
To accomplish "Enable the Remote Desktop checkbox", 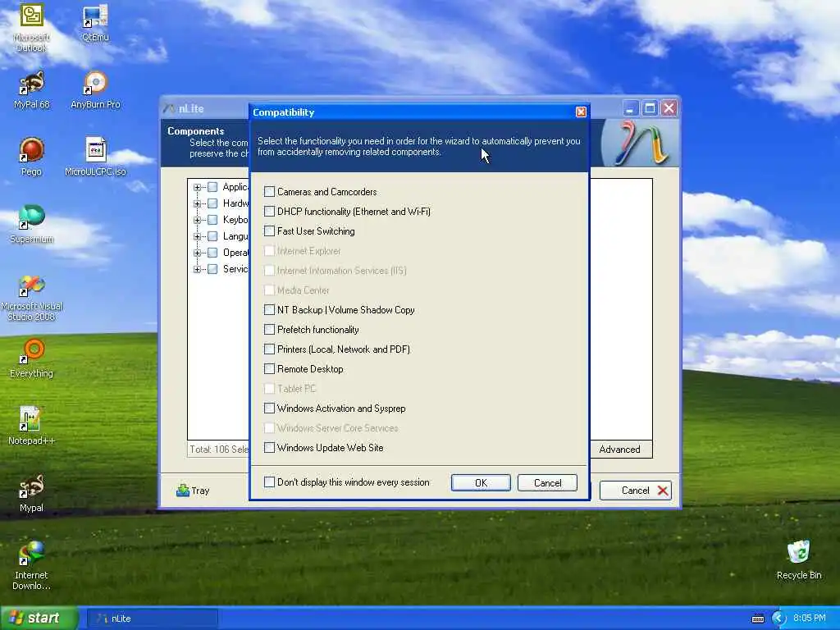I will pos(269,369).
